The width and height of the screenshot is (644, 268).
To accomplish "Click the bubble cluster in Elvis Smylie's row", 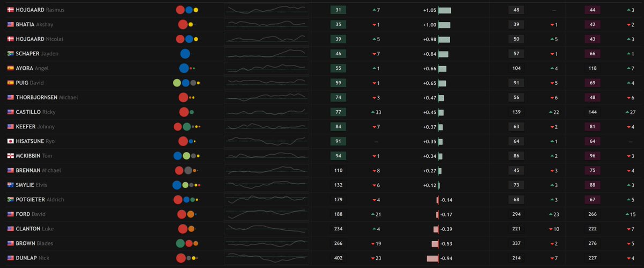I will tap(186, 185).
